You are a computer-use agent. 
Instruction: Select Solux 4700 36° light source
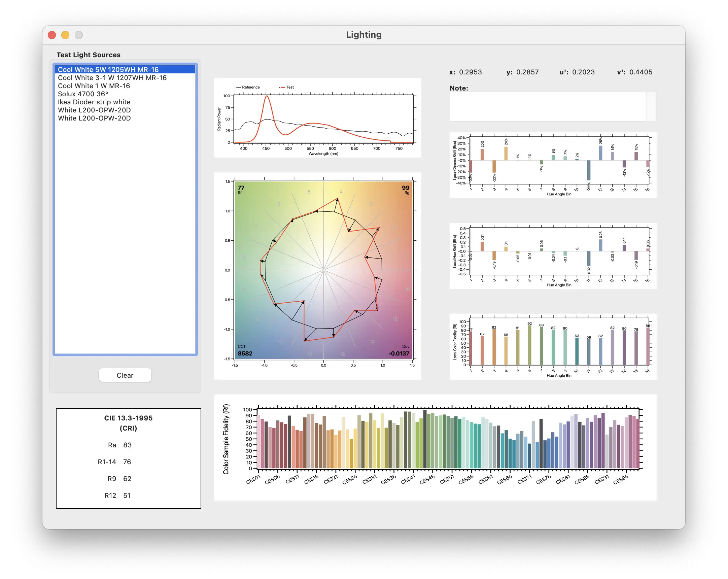[x=83, y=94]
